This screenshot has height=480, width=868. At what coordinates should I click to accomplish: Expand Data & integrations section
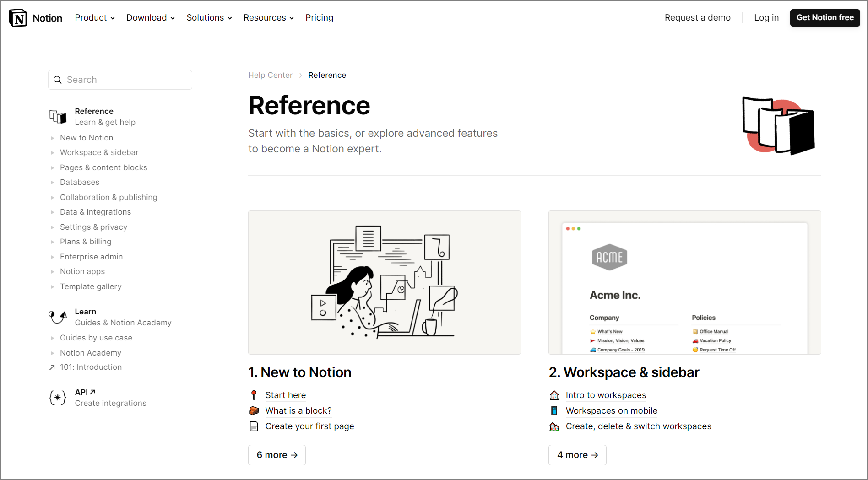point(53,212)
